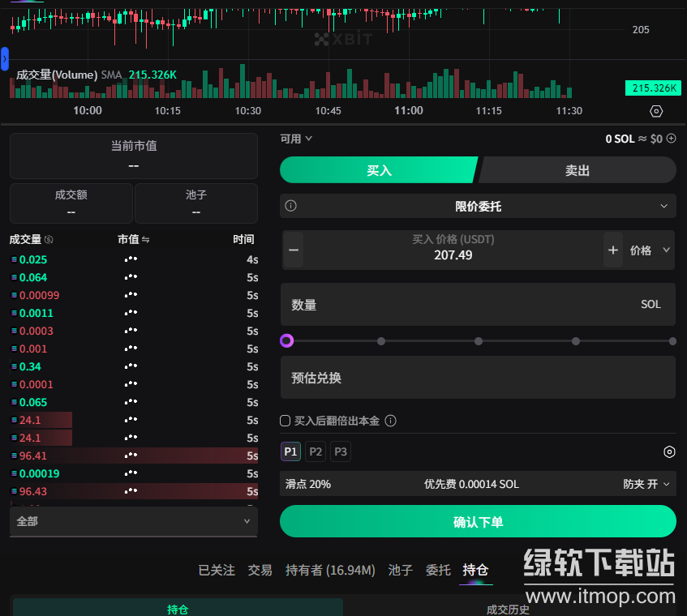The image size is (687, 616).
Task: Open the 价格 type dropdown
Action: pyautogui.click(x=651, y=250)
